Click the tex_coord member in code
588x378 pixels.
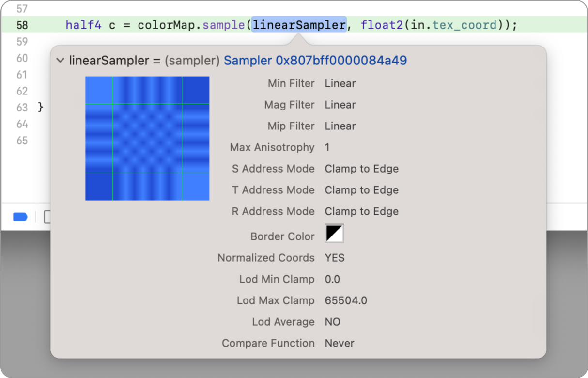[464, 25]
